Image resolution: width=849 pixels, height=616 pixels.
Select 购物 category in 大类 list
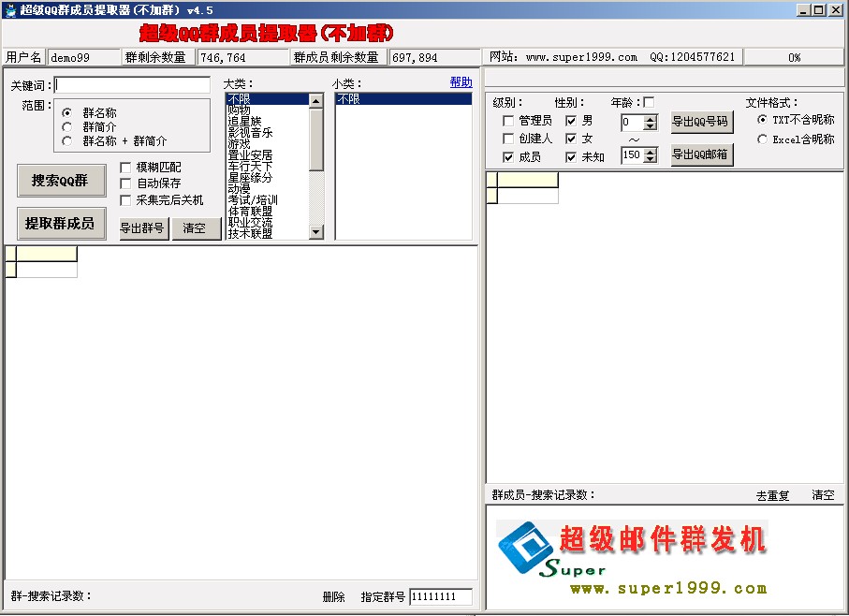[268, 110]
